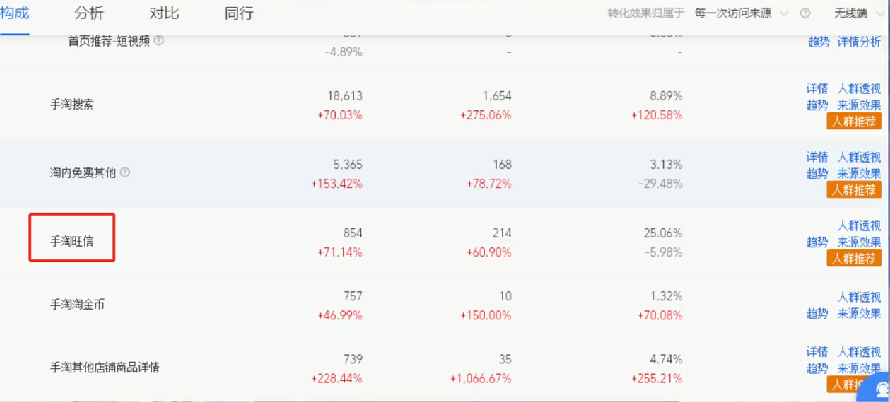Image resolution: width=890 pixels, height=402 pixels.
Task: Select the 手淘旺信 source row label
Action: (72, 242)
